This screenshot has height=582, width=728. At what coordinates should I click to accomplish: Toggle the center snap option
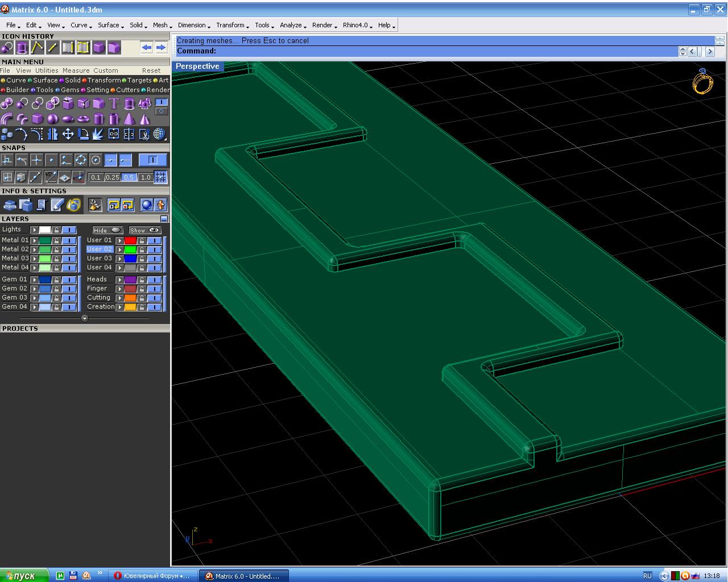pos(96,160)
